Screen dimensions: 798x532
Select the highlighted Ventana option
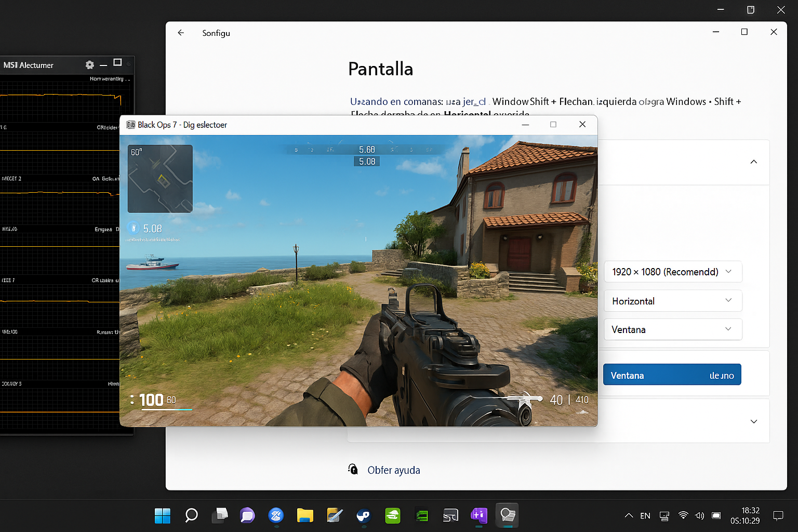pos(672,374)
